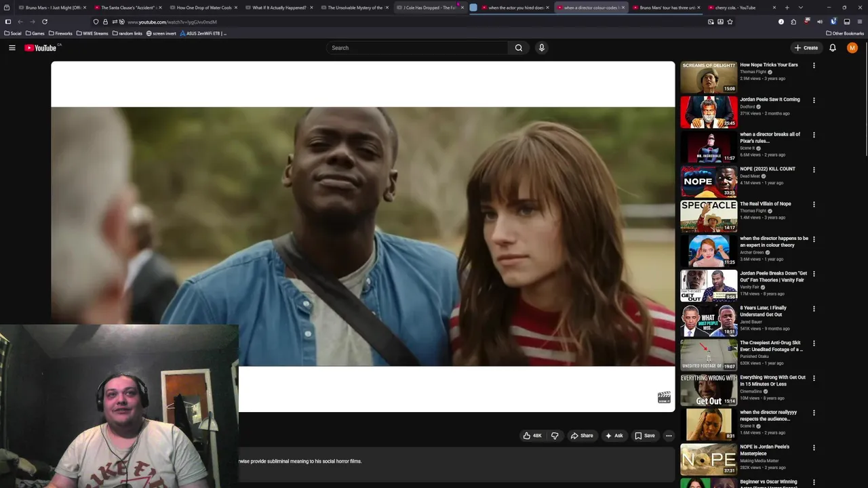Open the Firefox View tab icon
The image size is (868, 488).
point(7,7)
